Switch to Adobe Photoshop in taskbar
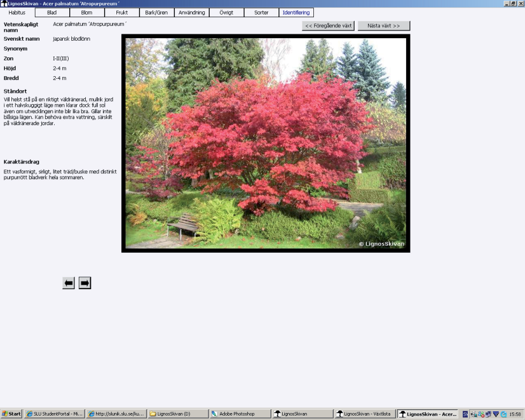Viewport: 525px width, 420px height. pos(240,414)
